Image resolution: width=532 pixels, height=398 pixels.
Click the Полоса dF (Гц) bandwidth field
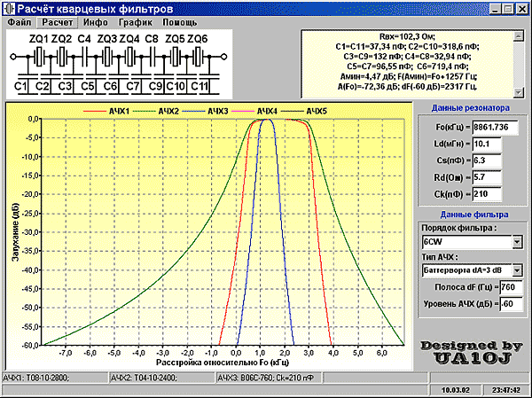pos(511,287)
